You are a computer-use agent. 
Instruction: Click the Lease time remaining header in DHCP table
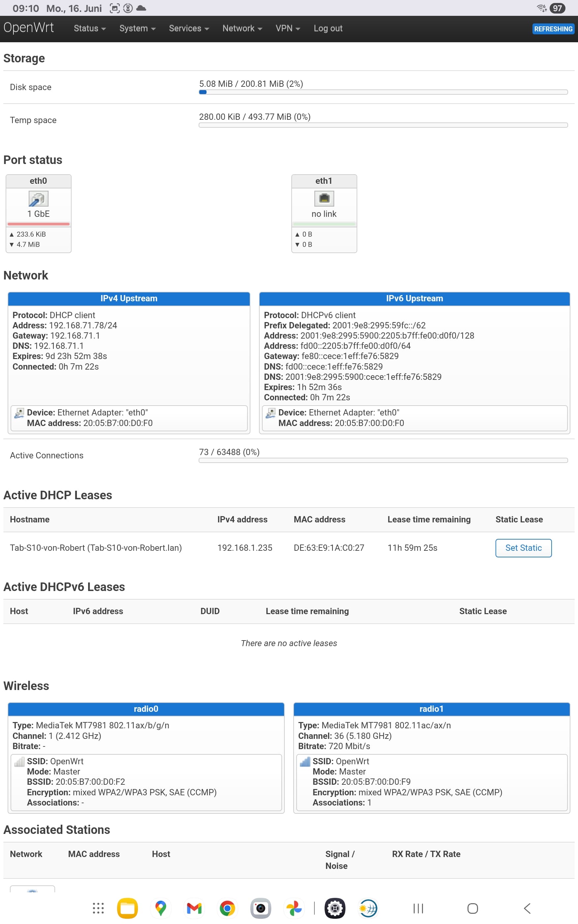pyautogui.click(x=429, y=519)
